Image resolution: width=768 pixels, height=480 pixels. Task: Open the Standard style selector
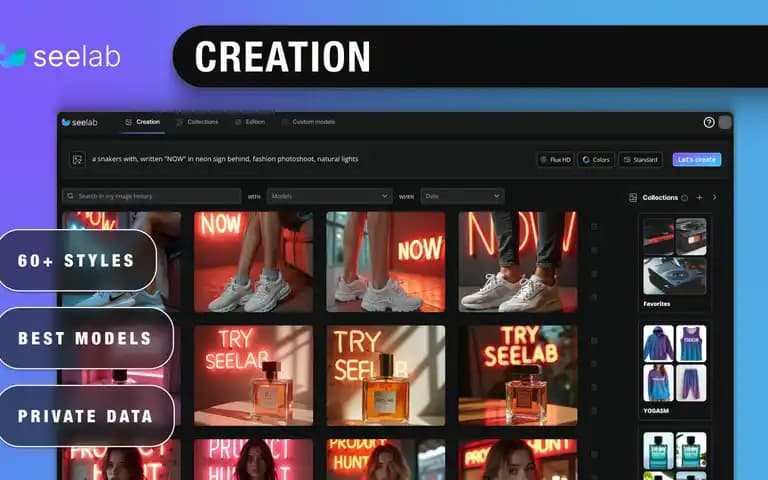(x=641, y=160)
